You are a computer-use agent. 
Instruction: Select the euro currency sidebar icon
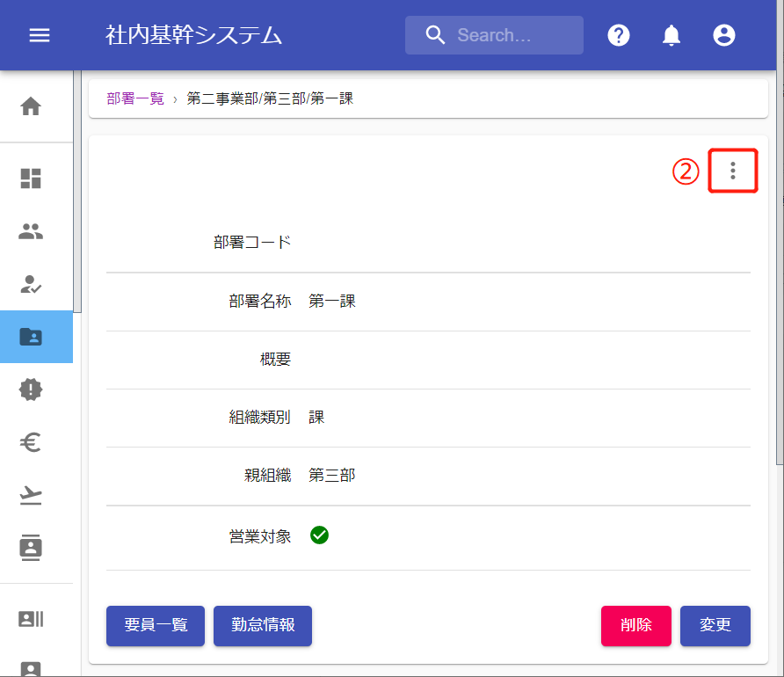31,443
